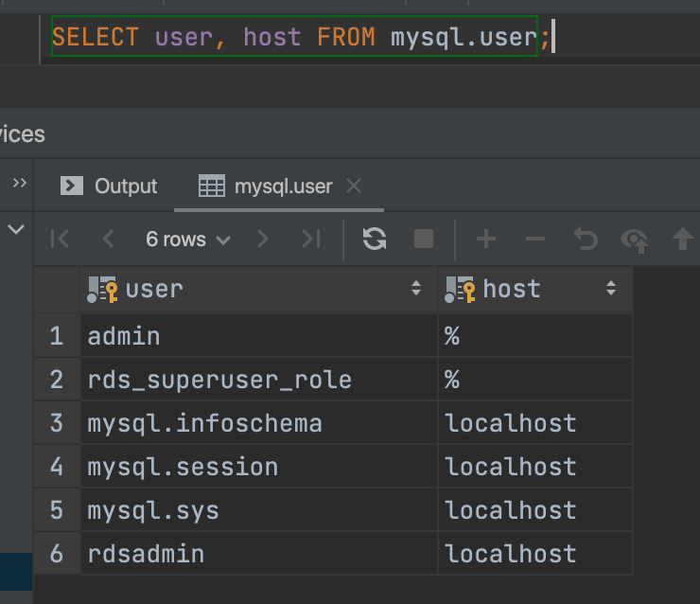
Task: Add a new row with plus icon
Action: coord(486,240)
